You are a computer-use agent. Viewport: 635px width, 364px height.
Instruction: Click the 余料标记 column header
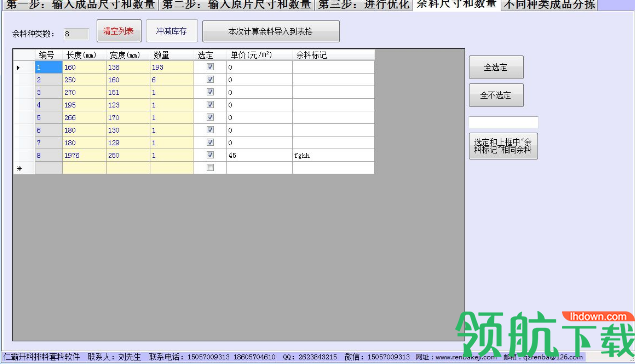tap(333, 55)
